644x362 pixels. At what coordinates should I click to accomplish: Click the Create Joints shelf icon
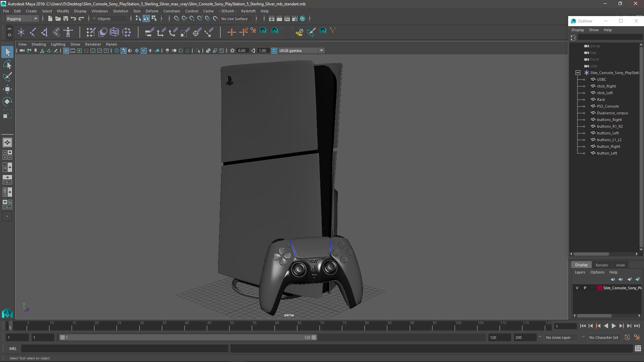33,32
